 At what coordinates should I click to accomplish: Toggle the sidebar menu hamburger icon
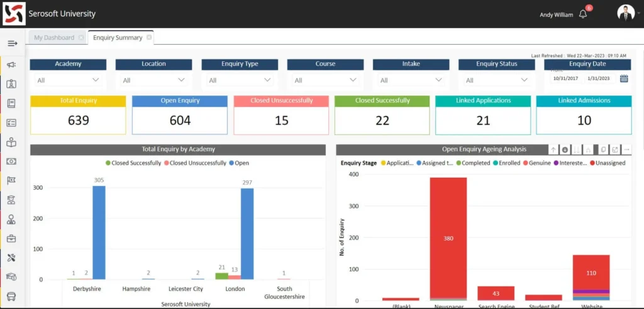coord(12,43)
